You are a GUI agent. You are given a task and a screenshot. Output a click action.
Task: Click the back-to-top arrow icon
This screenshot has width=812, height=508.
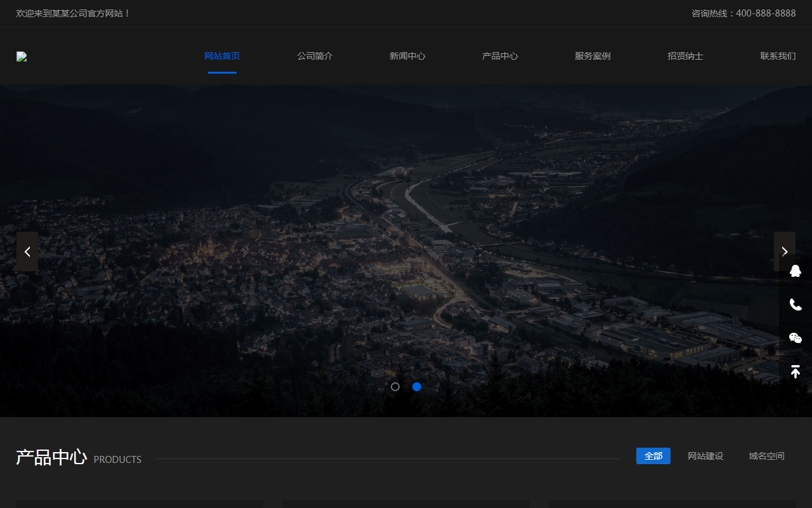[796, 372]
